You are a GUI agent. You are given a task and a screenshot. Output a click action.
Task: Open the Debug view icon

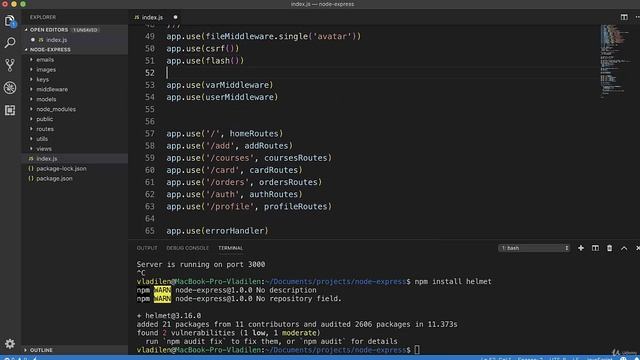coord(10,88)
